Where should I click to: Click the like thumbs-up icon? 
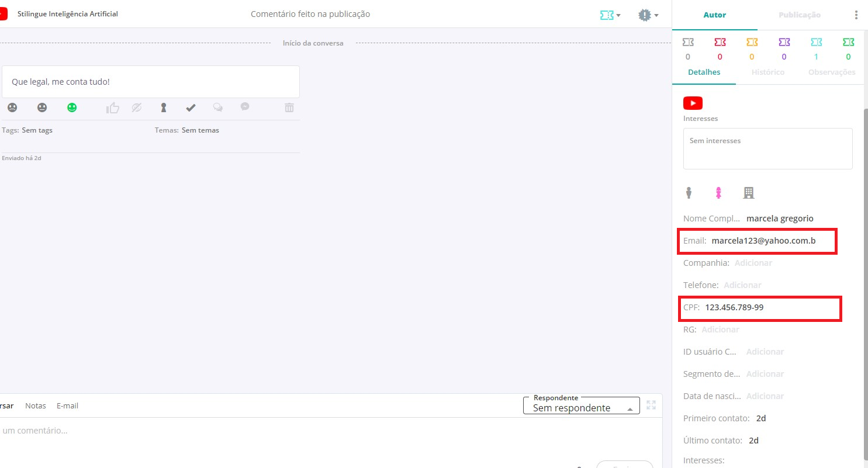tap(113, 108)
